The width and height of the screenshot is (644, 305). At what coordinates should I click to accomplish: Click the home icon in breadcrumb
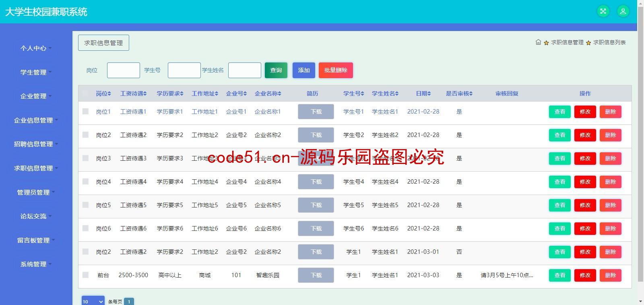[538, 42]
